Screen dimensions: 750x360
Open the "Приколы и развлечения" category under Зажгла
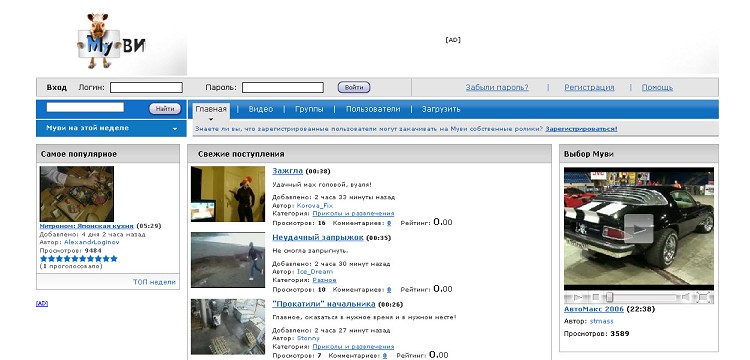353,214
